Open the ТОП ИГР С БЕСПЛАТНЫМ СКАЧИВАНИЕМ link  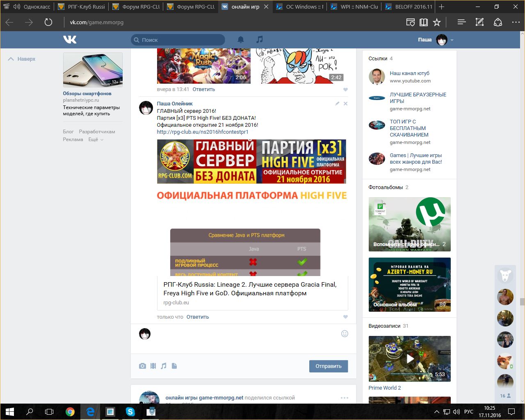(x=410, y=128)
